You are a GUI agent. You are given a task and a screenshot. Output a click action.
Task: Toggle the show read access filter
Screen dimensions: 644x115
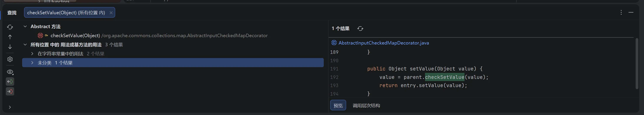click(10, 82)
